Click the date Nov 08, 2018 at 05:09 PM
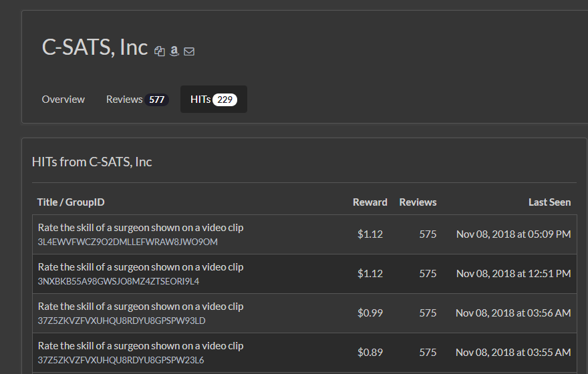588x374 pixels. pos(513,234)
